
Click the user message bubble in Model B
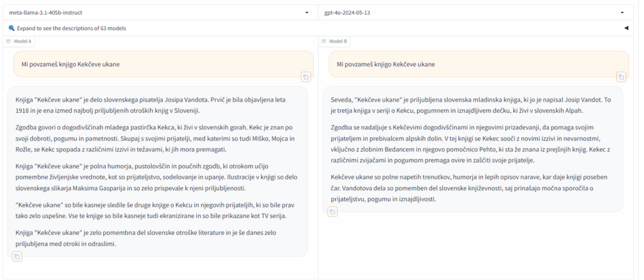point(478,64)
